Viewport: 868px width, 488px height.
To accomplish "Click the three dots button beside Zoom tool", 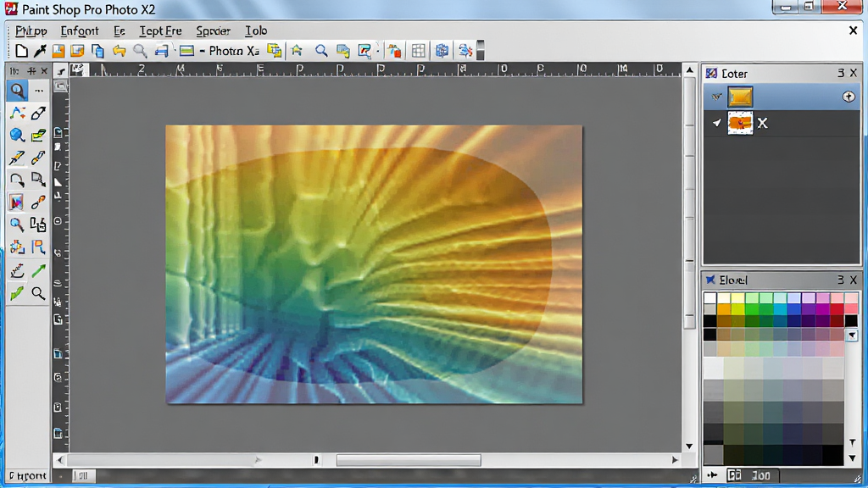I will (x=39, y=90).
